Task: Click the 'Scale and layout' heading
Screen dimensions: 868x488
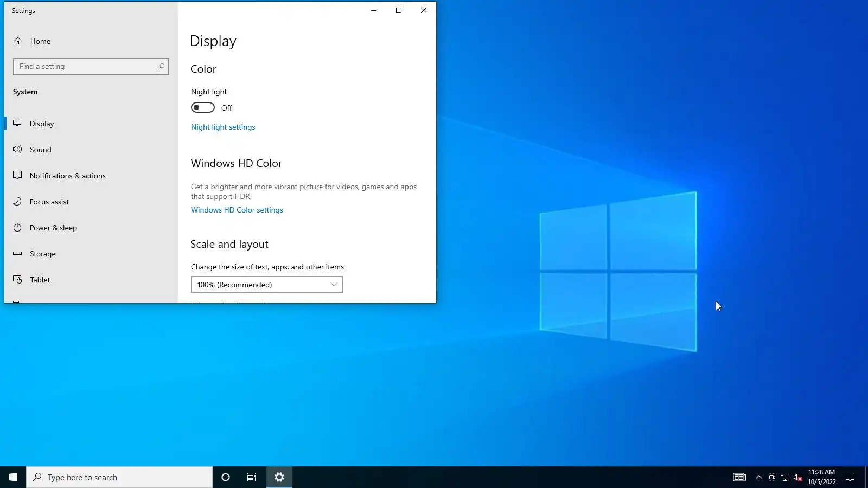Action: coord(229,244)
